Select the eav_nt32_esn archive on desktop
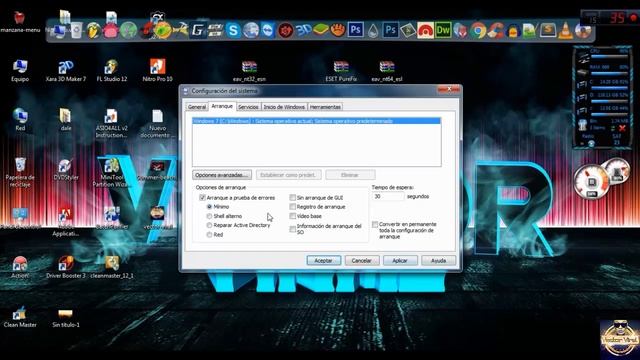 coord(249,71)
